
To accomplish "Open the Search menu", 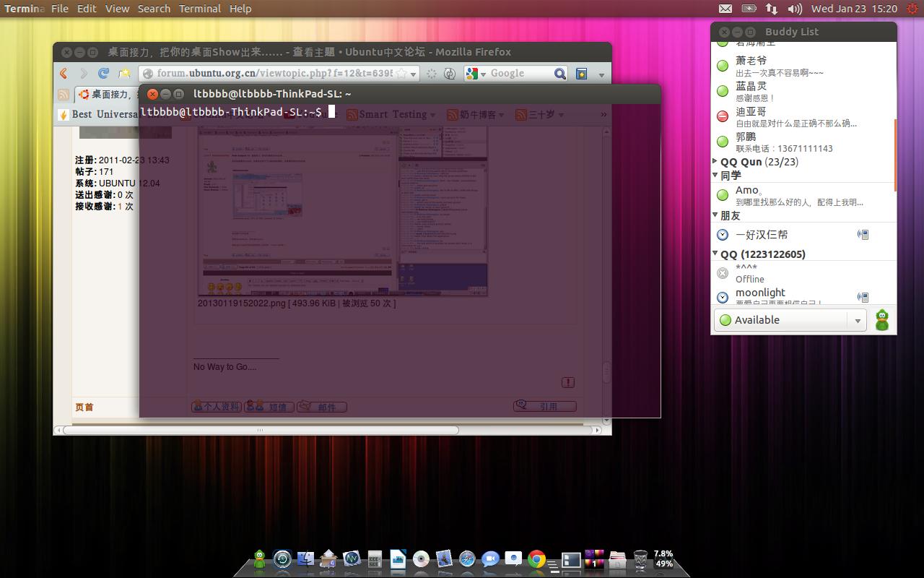I will (154, 9).
